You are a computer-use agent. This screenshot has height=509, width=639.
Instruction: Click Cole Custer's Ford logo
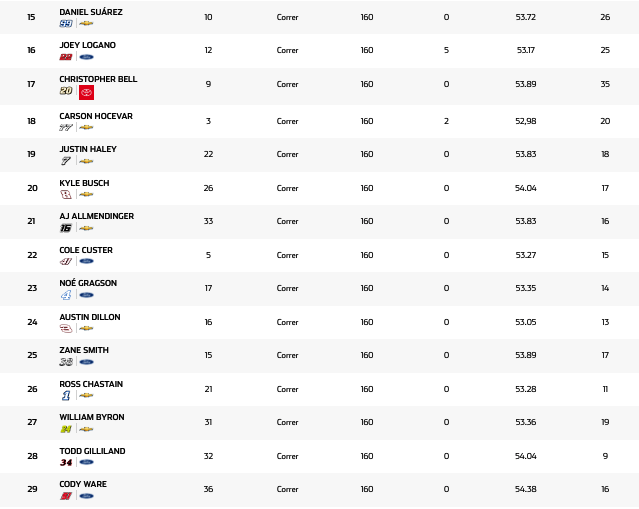pyautogui.click(x=86, y=261)
